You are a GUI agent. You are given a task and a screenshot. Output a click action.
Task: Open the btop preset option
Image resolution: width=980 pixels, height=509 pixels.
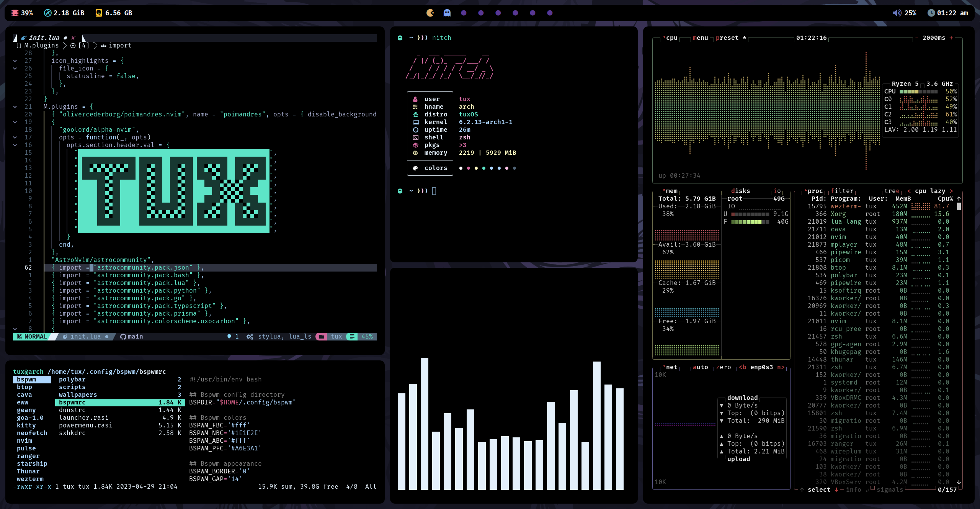[727, 38]
